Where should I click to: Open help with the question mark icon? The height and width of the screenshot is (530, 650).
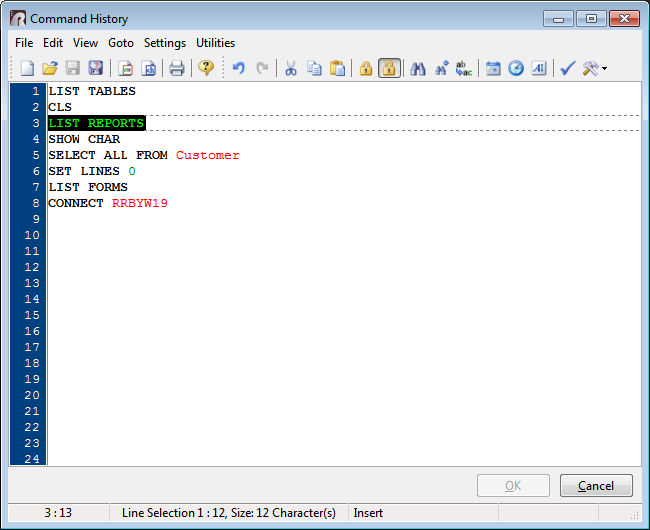206,68
